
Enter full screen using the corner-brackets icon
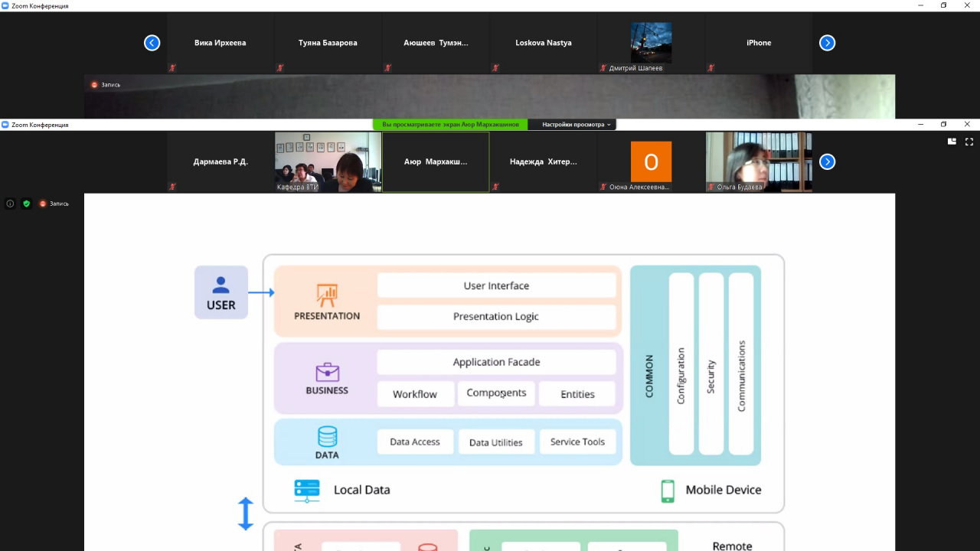pos(969,142)
